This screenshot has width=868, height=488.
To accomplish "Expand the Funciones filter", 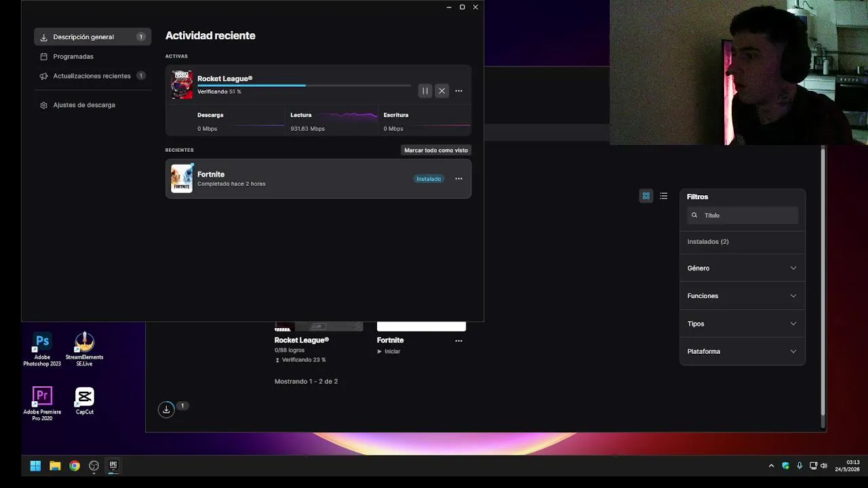I will [743, 296].
